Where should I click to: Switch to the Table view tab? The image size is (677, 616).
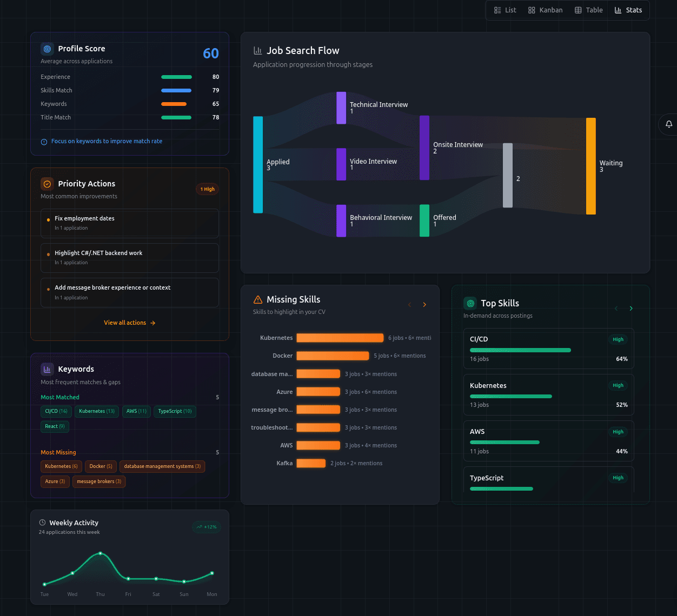pos(588,10)
